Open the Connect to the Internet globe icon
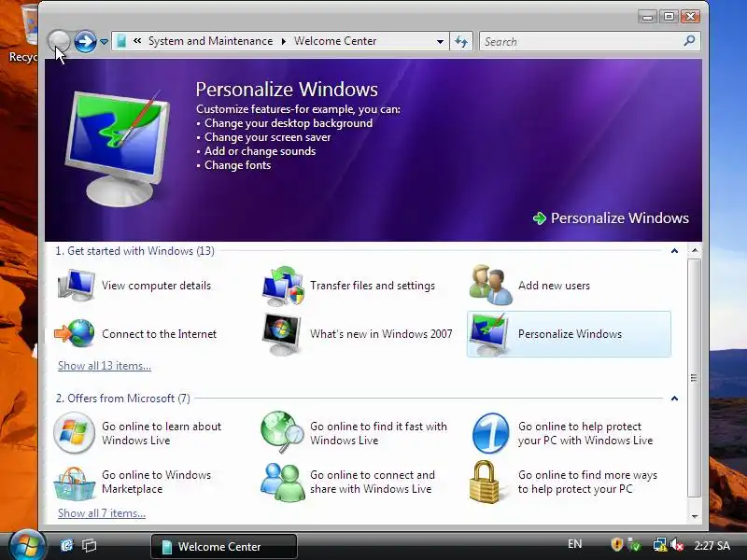 tap(75, 333)
